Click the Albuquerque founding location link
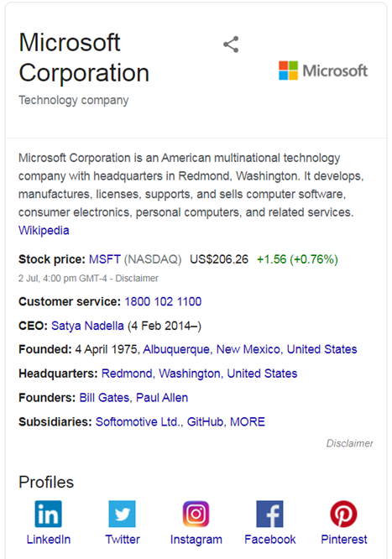 [x=178, y=349]
